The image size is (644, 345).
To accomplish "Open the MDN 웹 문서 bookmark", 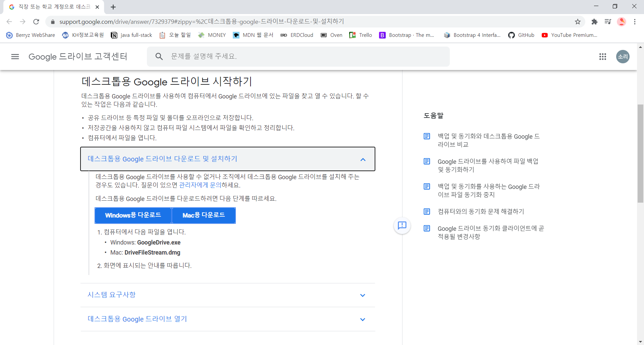I will point(253,35).
